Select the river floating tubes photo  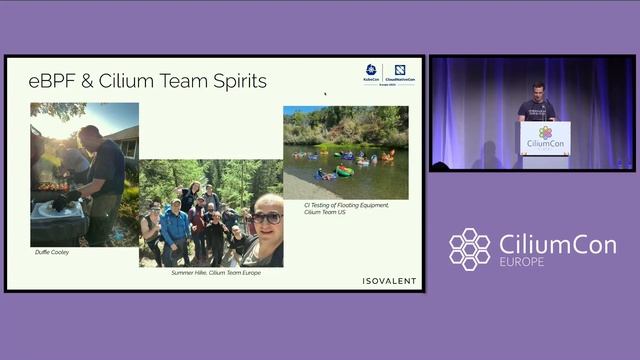pyautogui.click(x=346, y=153)
